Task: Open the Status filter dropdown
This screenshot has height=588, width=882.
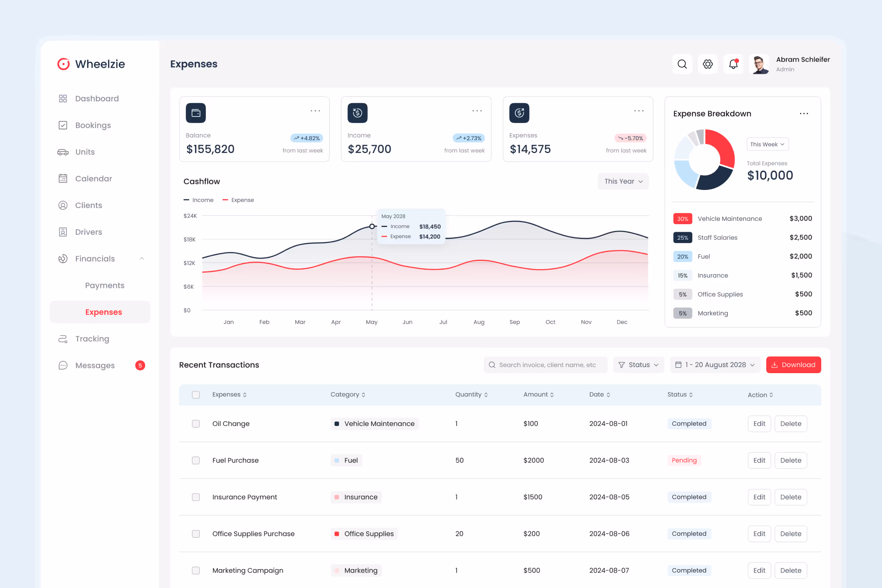Action: pos(639,365)
